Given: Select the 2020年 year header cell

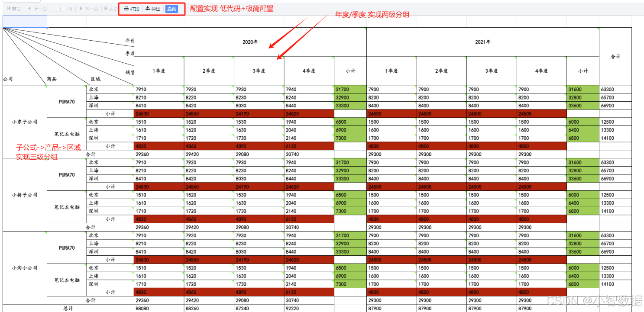Looking at the screenshot, I should pos(250,42).
